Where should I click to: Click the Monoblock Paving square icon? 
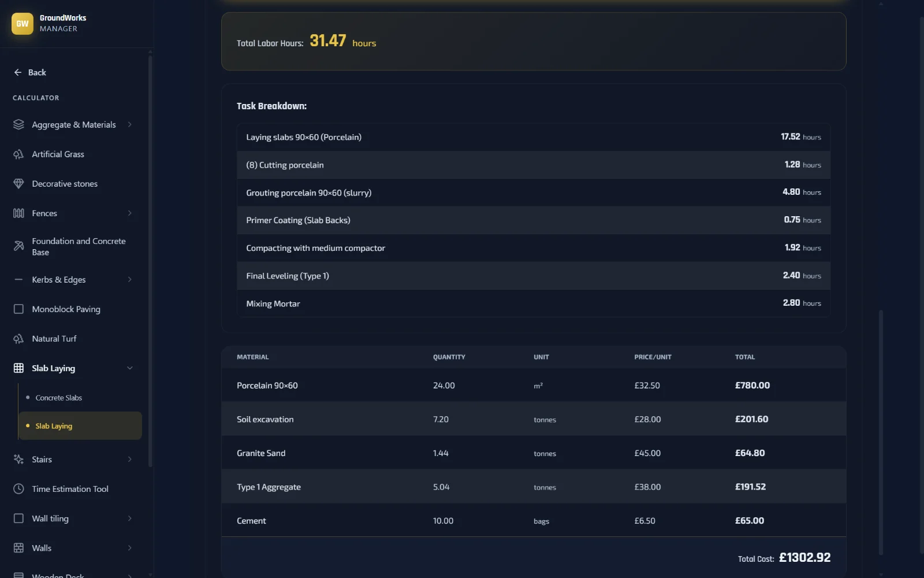18,309
